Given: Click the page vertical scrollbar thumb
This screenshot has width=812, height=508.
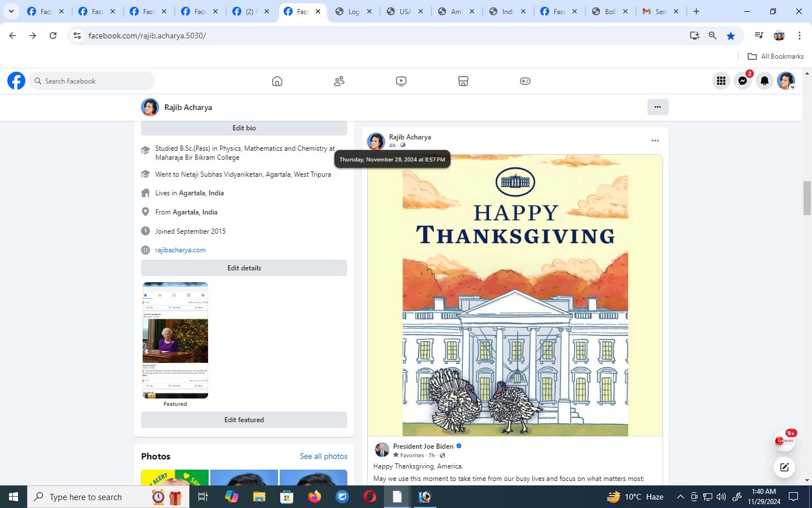Looking at the screenshot, I should tap(807, 198).
